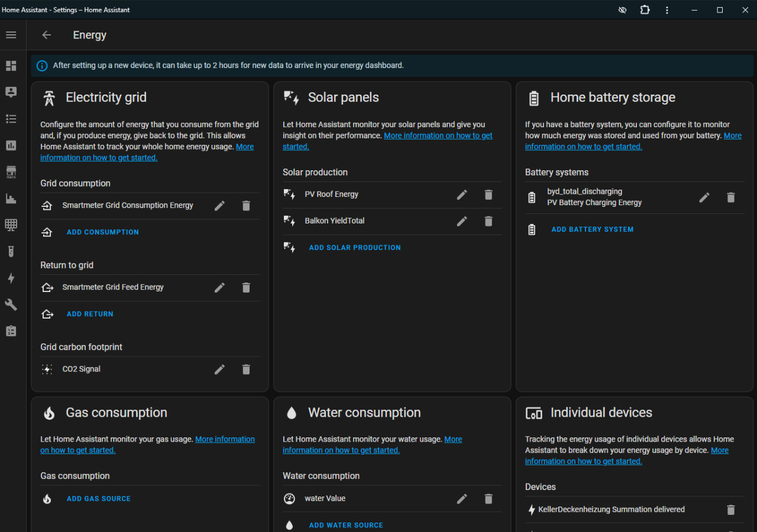Toggle the crossed-out eye icon in title bar
Image resolution: width=757 pixels, height=532 pixels.
(622, 10)
